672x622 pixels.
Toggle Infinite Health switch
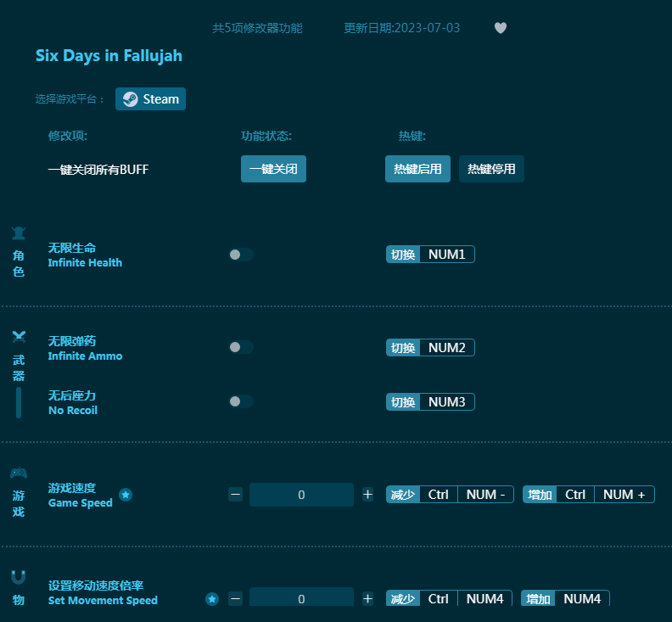pos(241,255)
